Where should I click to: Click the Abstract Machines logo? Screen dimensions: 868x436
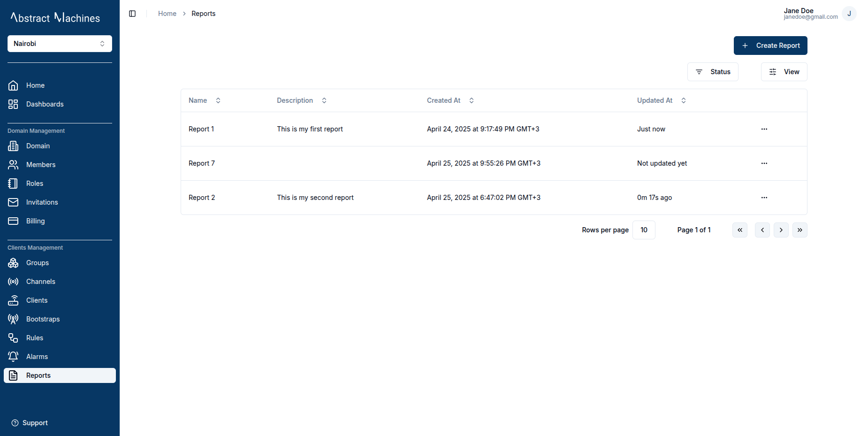click(55, 18)
